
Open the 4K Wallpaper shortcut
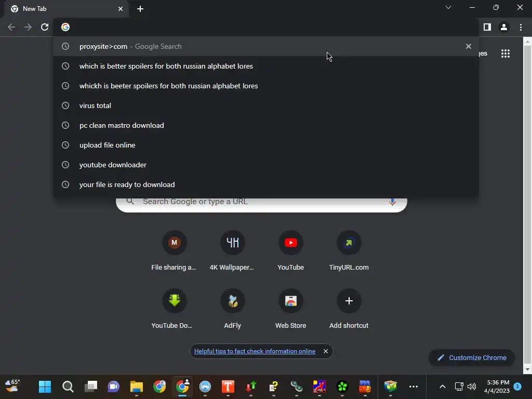pyautogui.click(x=232, y=251)
